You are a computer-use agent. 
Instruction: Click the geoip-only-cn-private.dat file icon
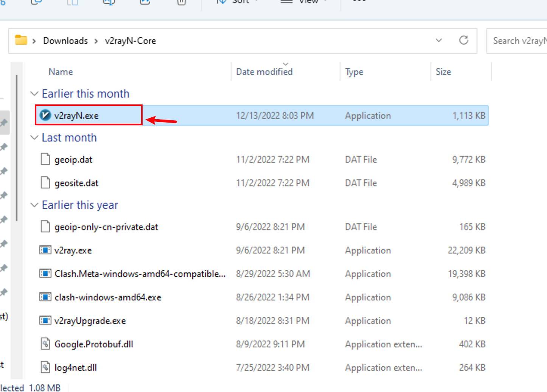point(45,227)
